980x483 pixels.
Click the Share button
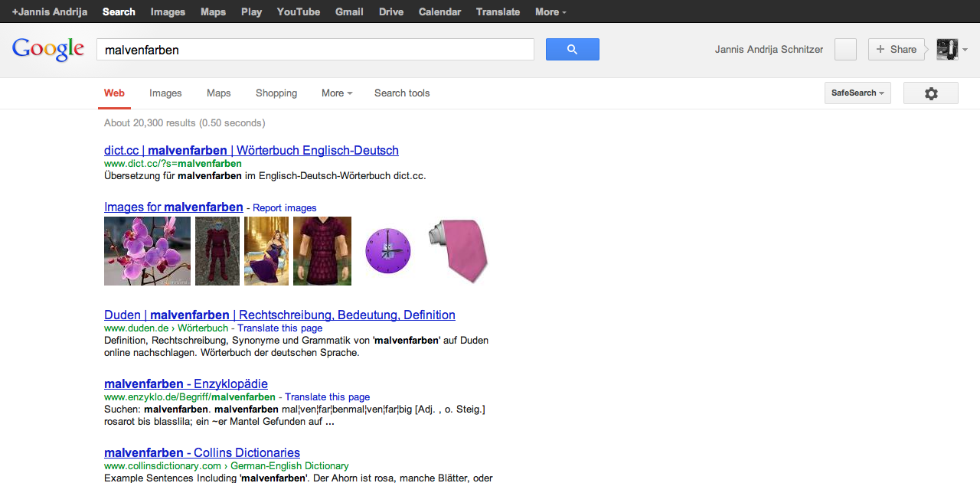click(897, 49)
